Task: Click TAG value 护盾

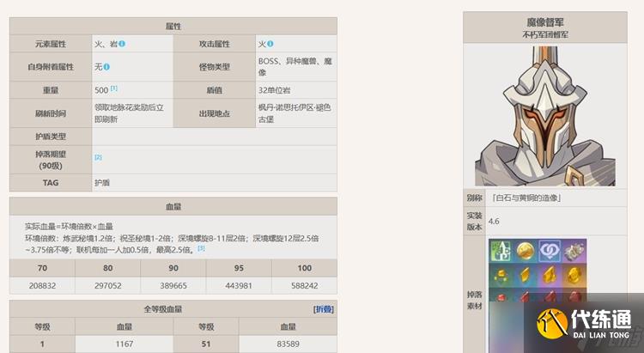Action: (x=102, y=183)
